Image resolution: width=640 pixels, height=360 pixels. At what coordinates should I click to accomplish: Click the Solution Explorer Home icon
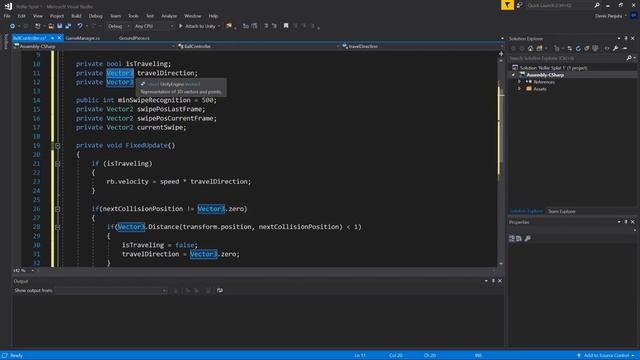coord(530,49)
